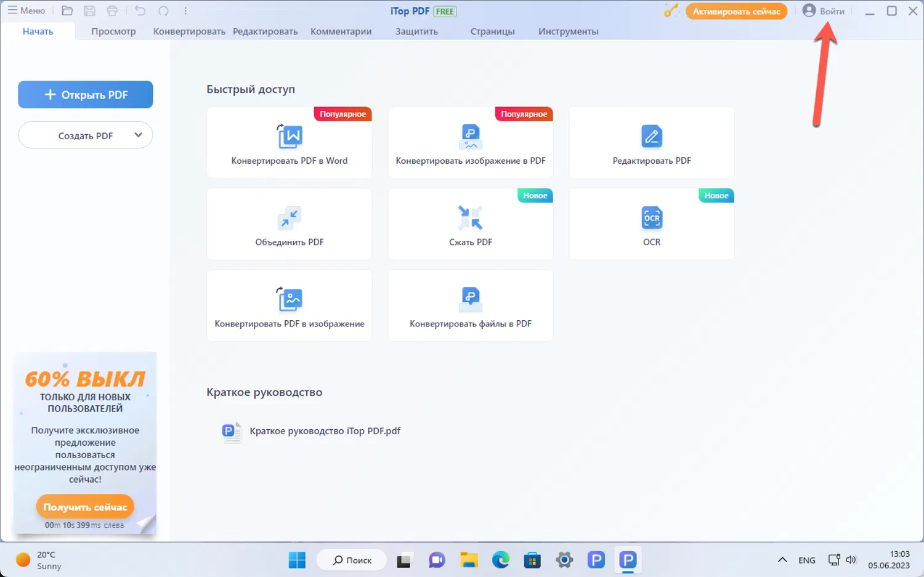
Task: Open the Меню hamburger menu
Action: 26,10
